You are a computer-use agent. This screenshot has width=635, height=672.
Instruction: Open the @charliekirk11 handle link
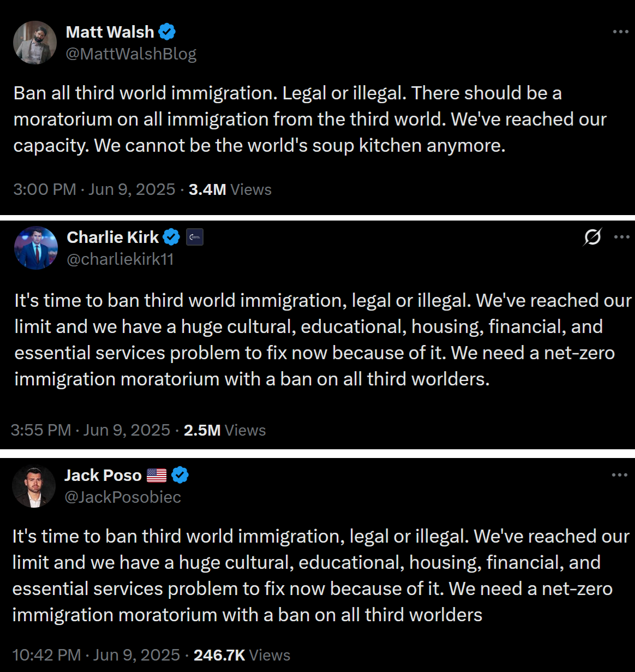(x=120, y=259)
